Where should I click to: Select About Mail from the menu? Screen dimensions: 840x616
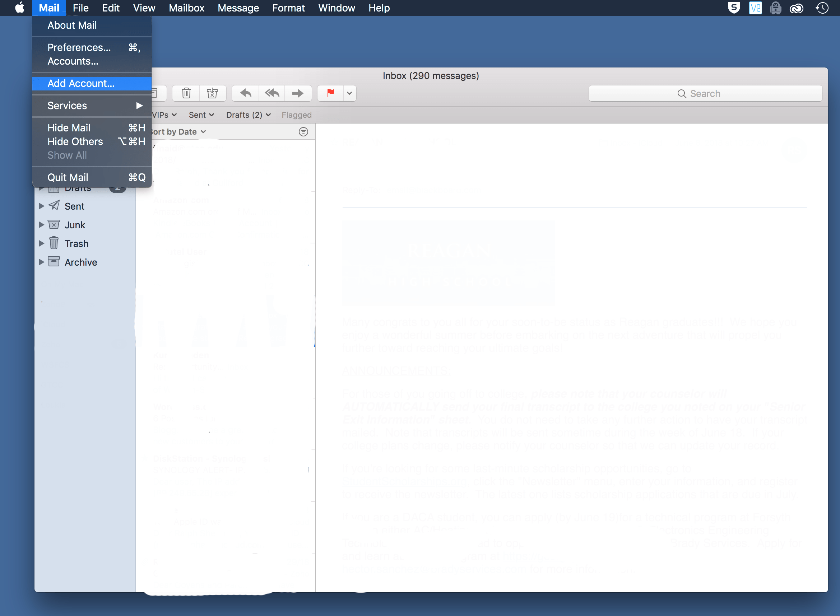[x=92, y=25]
